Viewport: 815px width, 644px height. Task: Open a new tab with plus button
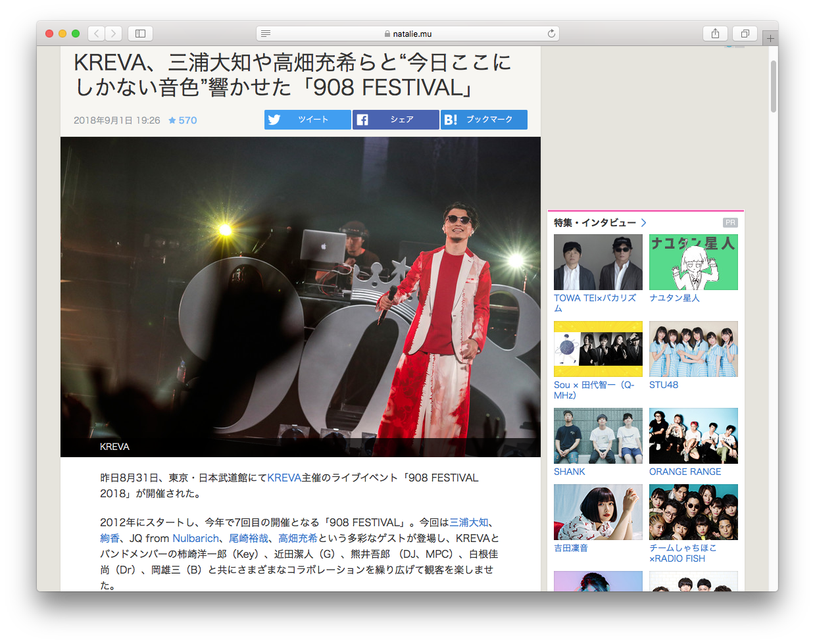[770, 38]
